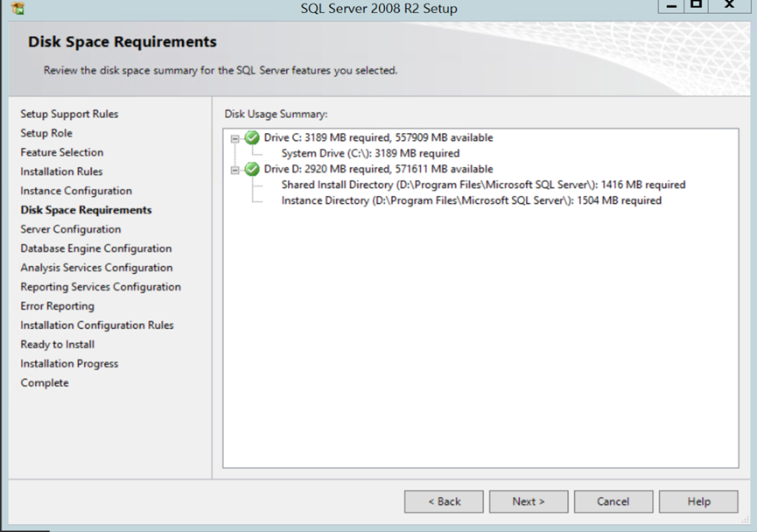Select the Instance Configuration step

76,191
